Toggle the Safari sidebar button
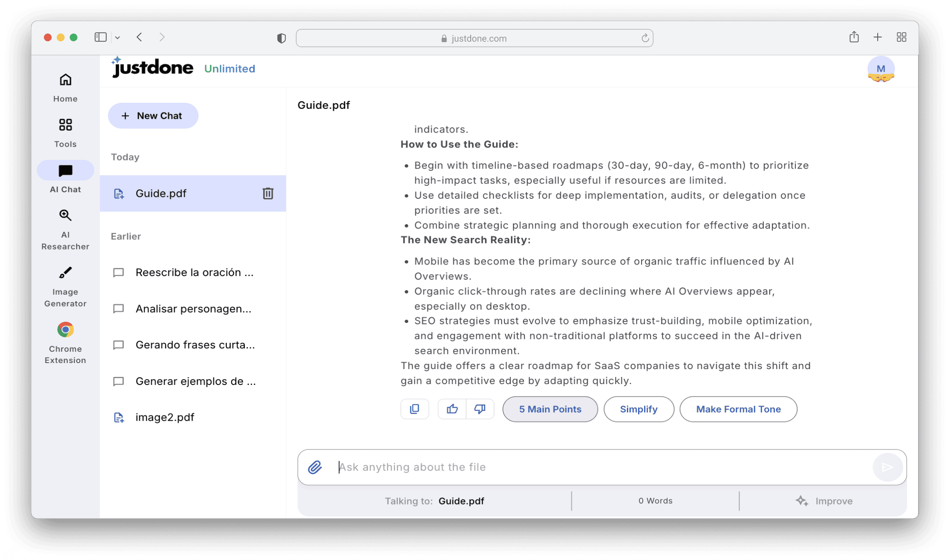Screen dimensions: 950x560 (100, 37)
